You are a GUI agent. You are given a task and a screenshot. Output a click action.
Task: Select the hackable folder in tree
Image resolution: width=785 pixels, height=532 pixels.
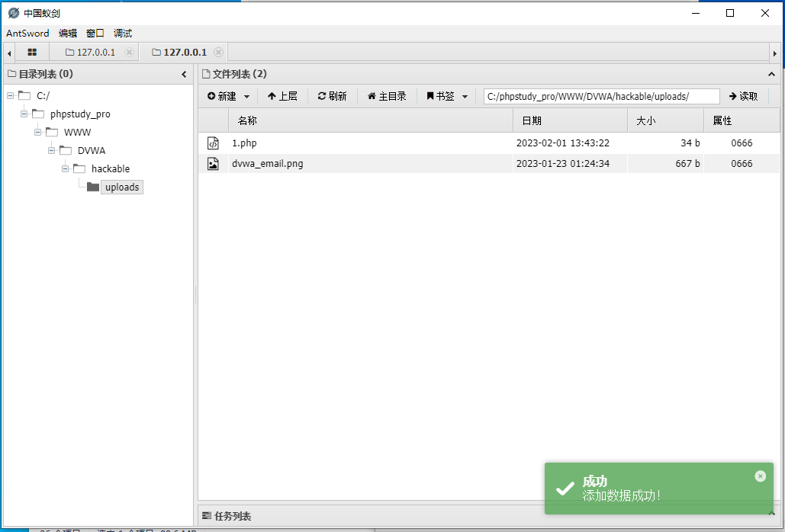tap(111, 169)
